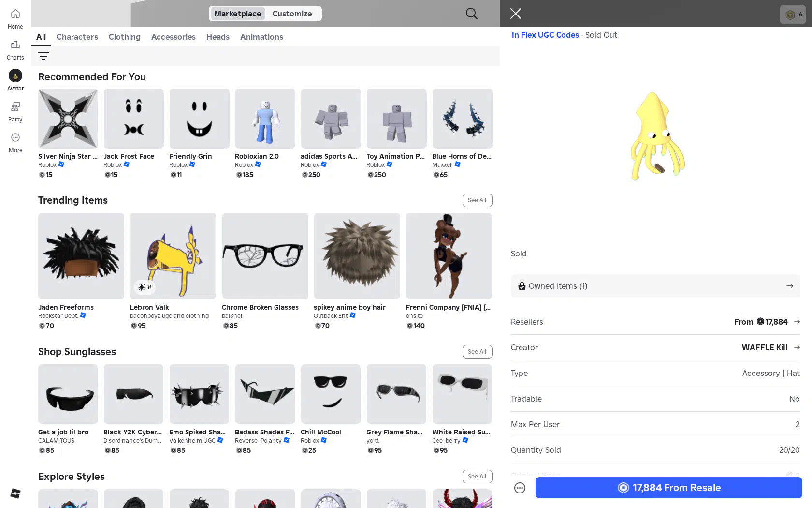The height and width of the screenshot is (508, 812).
Task: Open the WAFFLE Kill creator arrow
Action: point(797,347)
